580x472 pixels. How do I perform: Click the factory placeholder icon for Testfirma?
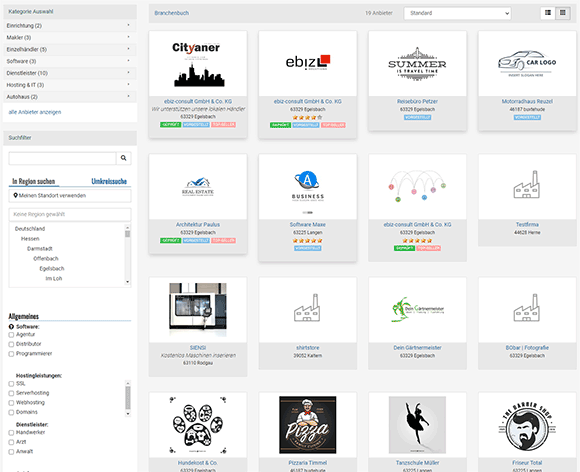527,184
